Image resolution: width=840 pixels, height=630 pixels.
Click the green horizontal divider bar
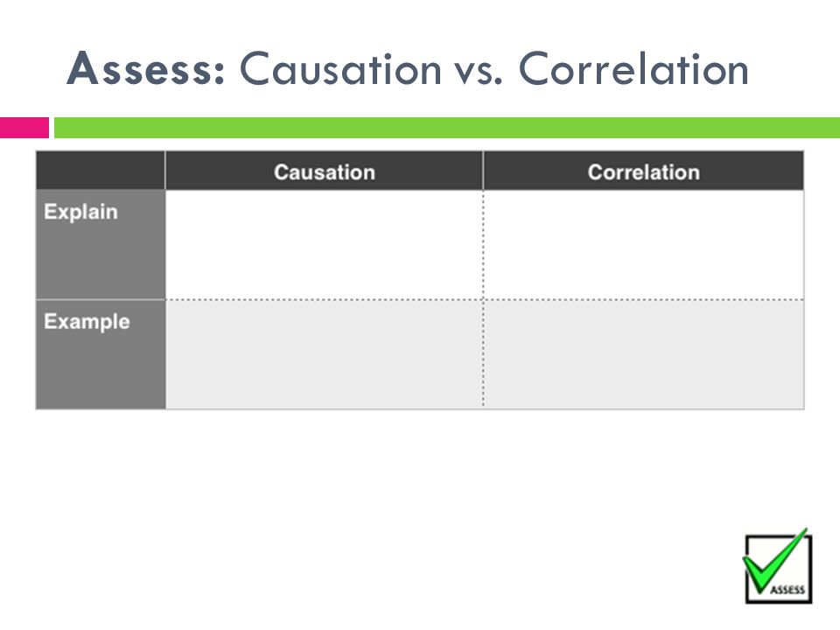point(447,128)
